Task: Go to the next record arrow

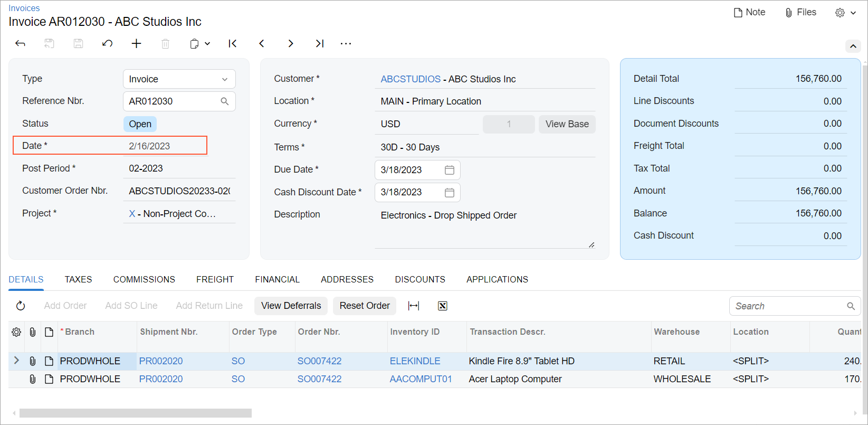Action: click(290, 44)
